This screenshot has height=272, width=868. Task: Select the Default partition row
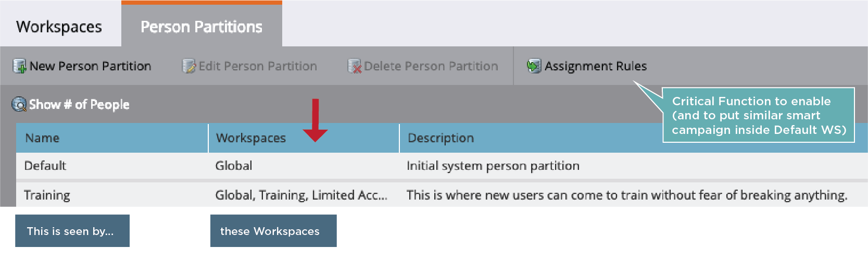pyautogui.click(x=45, y=166)
